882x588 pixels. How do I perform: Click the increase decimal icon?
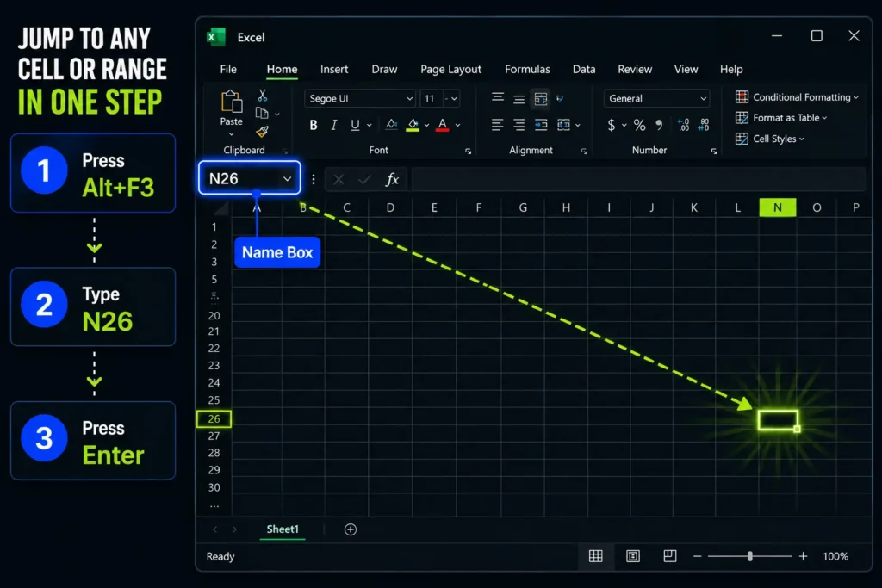click(683, 125)
